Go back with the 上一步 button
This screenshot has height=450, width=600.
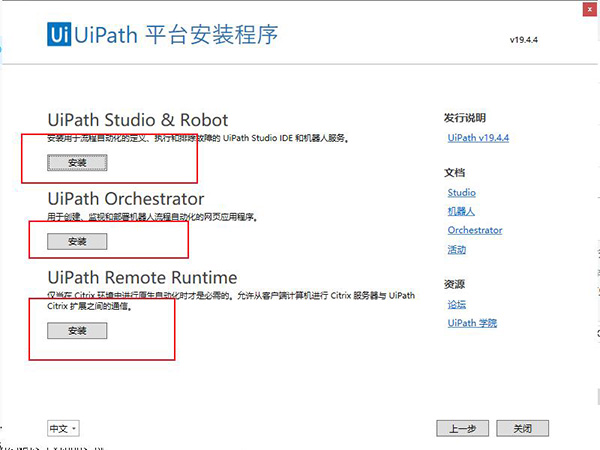462,428
